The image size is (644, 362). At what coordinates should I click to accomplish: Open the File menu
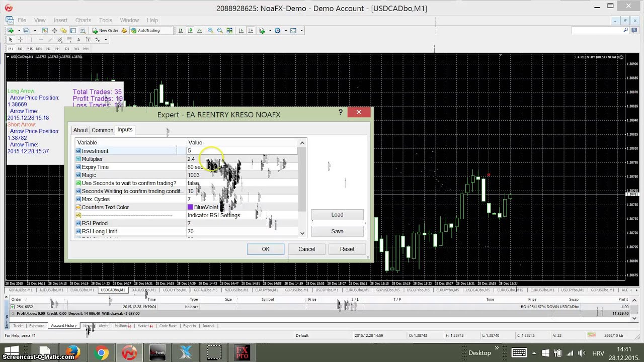(22, 20)
